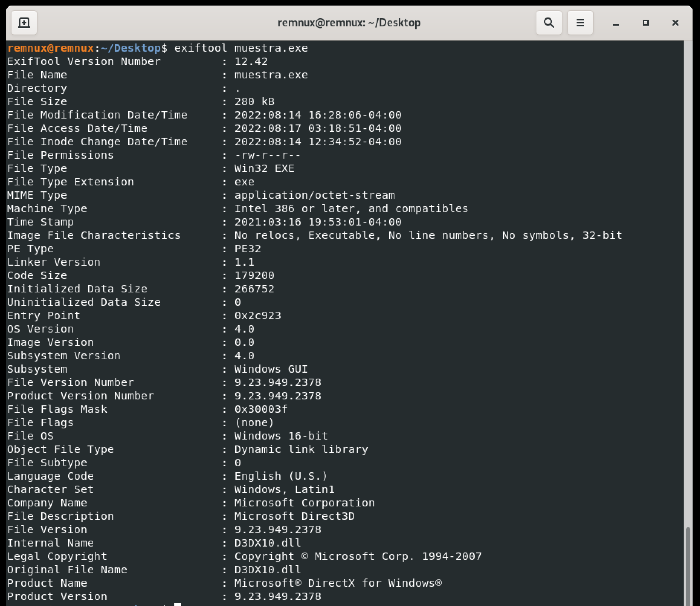Click the Uninitialized Data Size label

[x=84, y=302]
